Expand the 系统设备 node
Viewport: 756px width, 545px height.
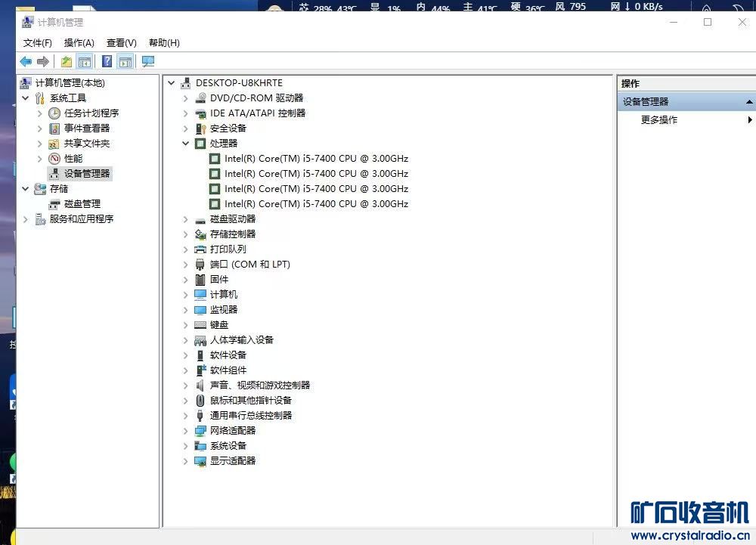186,446
